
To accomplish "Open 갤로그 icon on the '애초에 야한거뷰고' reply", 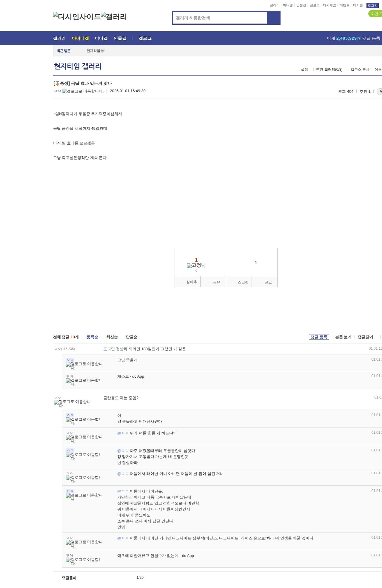I will click(x=84, y=561).
